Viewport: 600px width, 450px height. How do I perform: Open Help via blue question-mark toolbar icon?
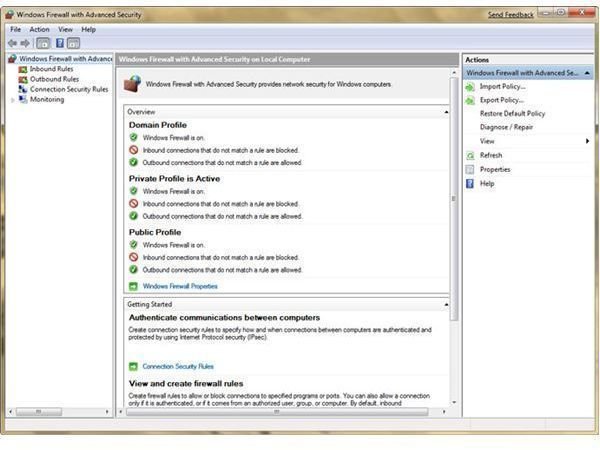click(x=60, y=43)
